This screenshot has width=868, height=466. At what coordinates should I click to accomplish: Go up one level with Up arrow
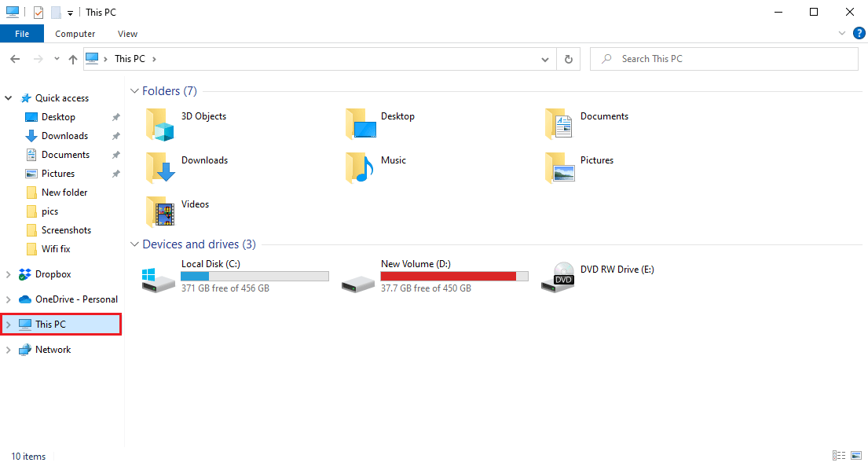coord(72,59)
